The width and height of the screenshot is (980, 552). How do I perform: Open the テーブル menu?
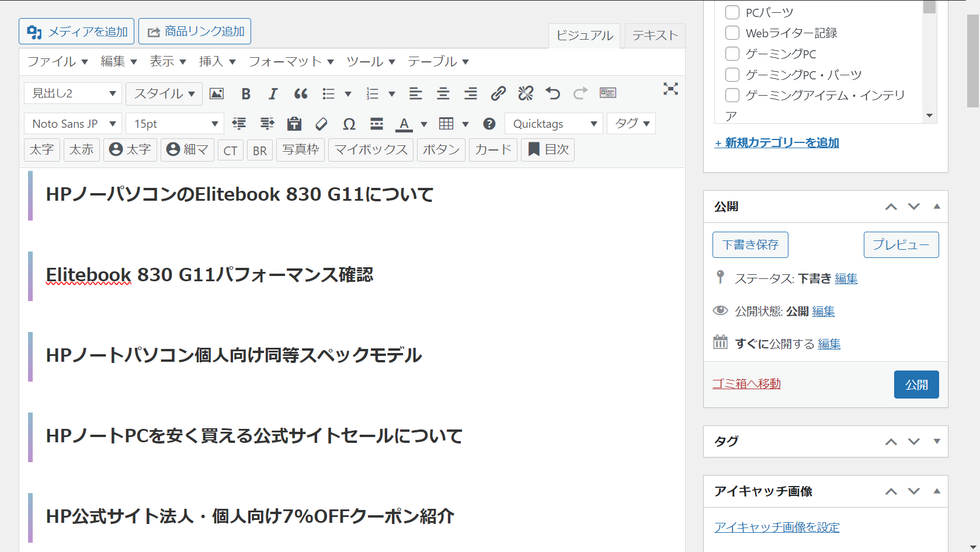tap(438, 62)
